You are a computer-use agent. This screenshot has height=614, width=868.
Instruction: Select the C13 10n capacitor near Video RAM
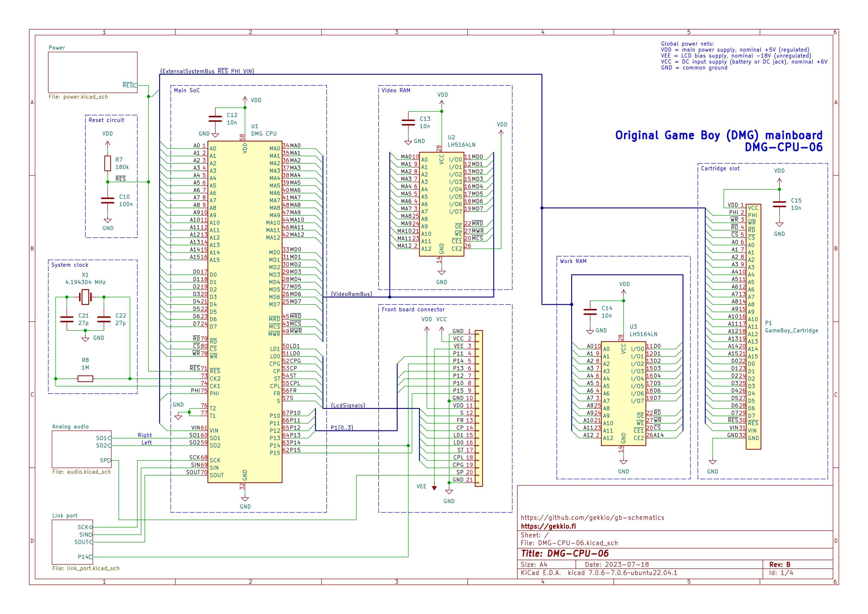click(x=408, y=122)
